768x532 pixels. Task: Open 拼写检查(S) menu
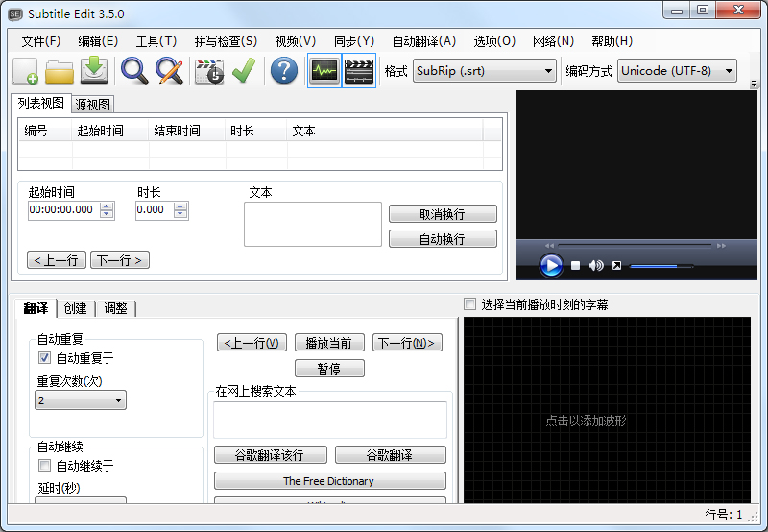226,41
